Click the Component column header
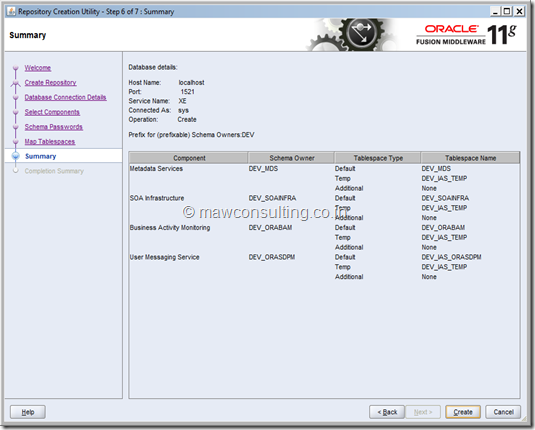535x430 pixels. click(189, 158)
